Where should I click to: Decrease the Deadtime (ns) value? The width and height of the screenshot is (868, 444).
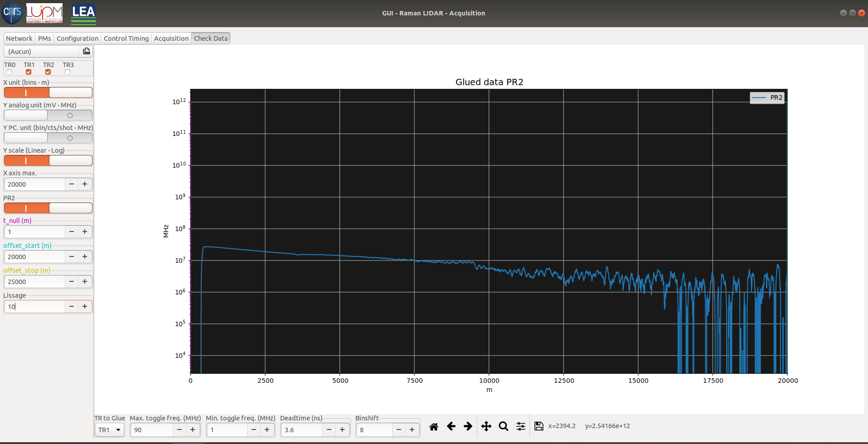tap(329, 430)
